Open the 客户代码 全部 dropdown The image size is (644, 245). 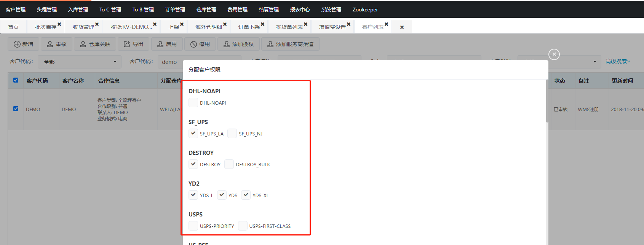(x=79, y=62)
